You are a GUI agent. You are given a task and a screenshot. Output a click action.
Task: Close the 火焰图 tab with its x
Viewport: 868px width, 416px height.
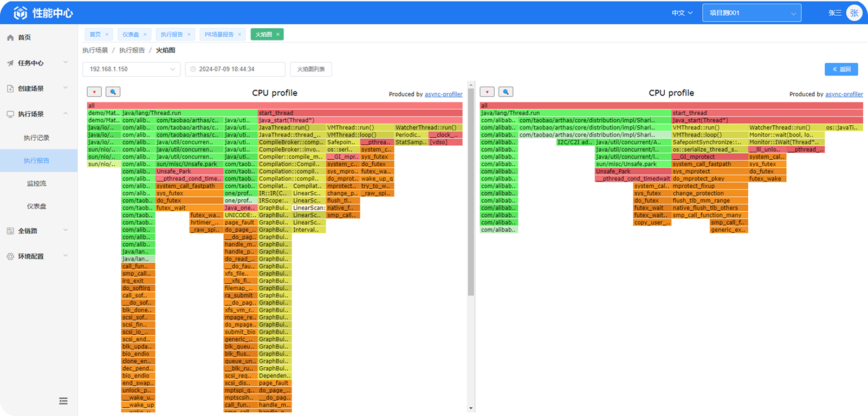[x=278, y=35]
